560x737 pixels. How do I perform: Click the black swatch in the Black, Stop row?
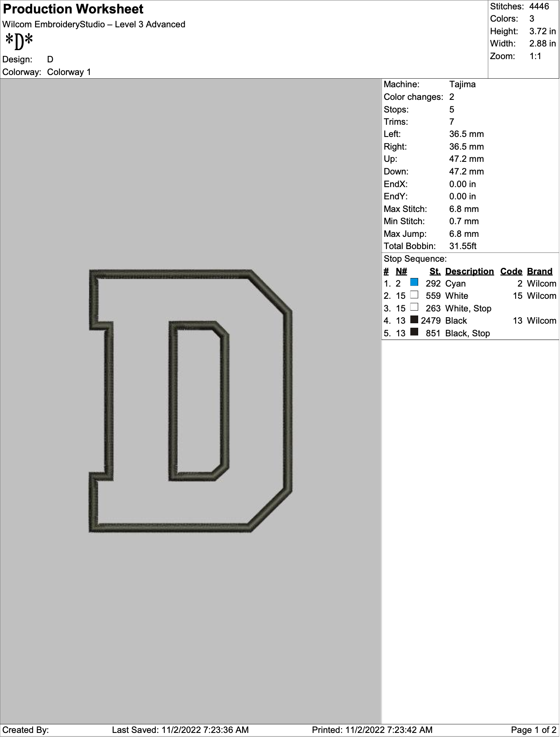414,332
